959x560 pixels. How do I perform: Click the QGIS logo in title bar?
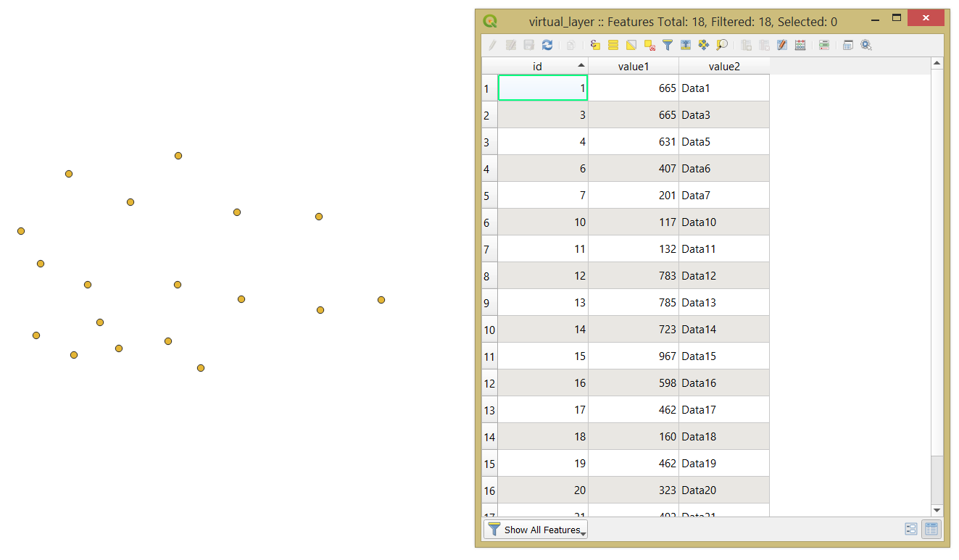pyautogui.click(x=490, y=21)
